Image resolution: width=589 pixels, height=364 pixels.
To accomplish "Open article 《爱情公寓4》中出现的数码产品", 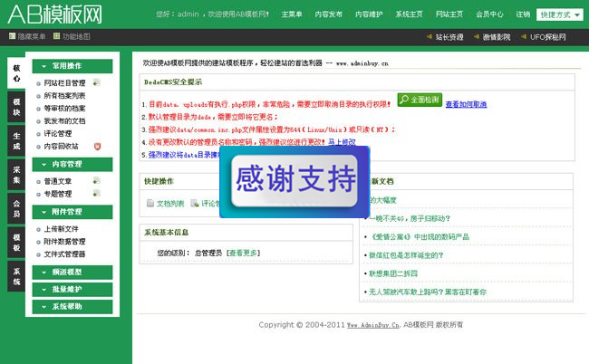I will click(420, 237).
